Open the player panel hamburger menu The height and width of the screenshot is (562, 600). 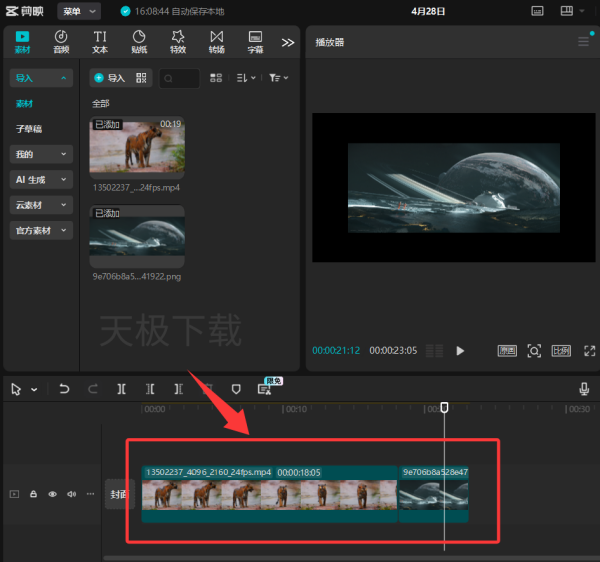[x=583, y=42]
